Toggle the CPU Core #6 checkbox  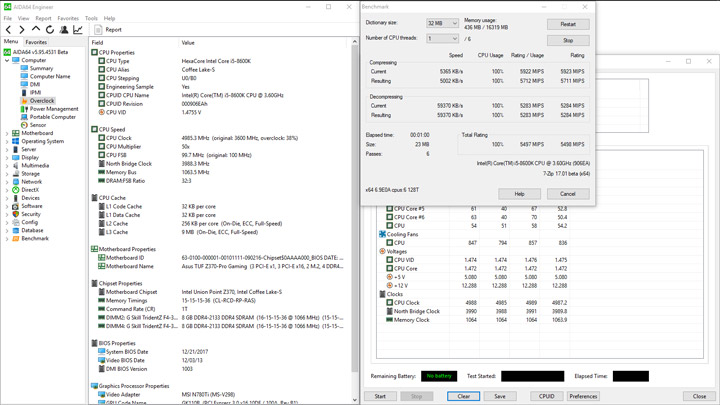coord(389,217)
